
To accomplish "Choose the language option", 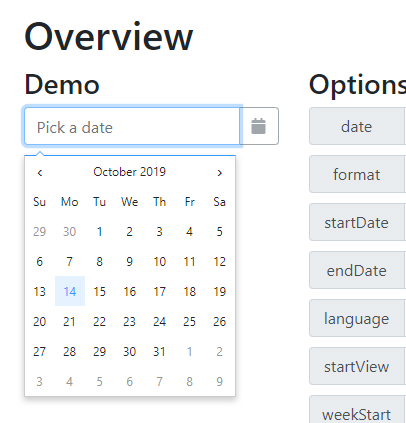I will pyautogui.click(x=357, y=318).
